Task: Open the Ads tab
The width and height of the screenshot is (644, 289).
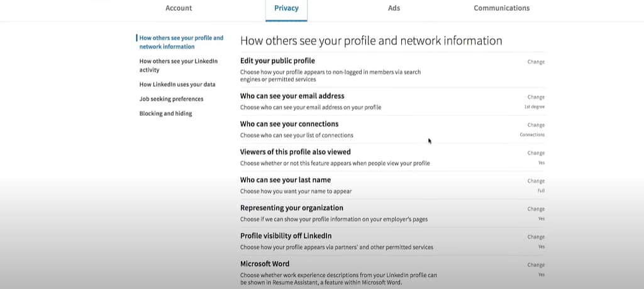Action: [x=394, y=8]
